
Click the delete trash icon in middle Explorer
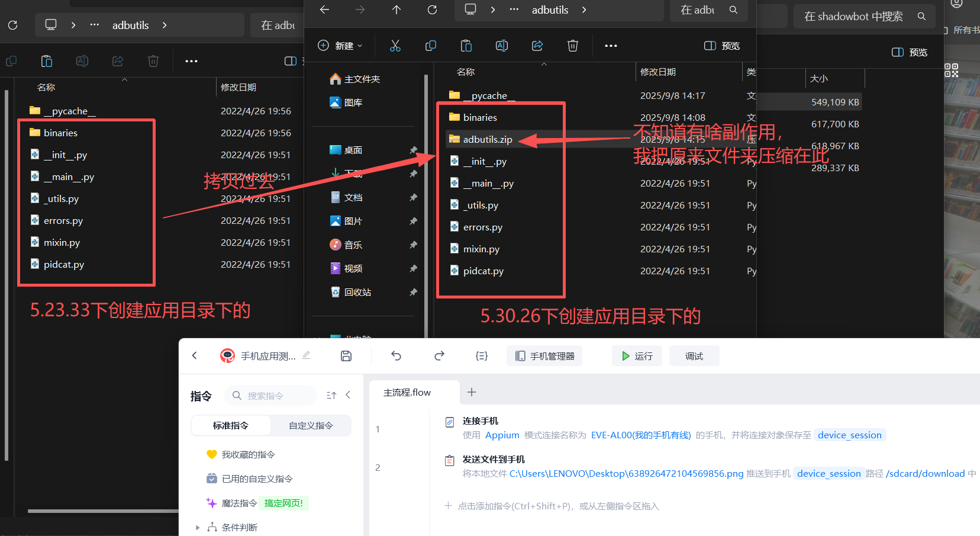tap(573, 46)
